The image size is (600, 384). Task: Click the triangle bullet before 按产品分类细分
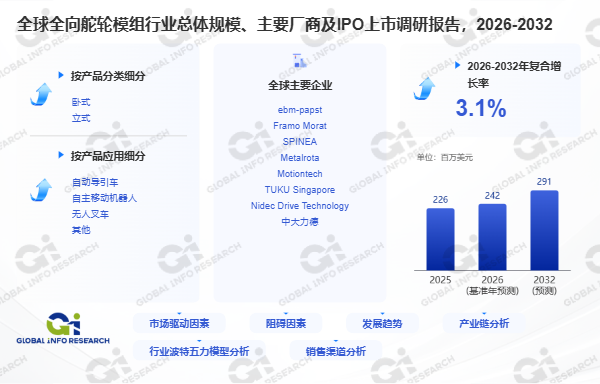click(60, 75)
